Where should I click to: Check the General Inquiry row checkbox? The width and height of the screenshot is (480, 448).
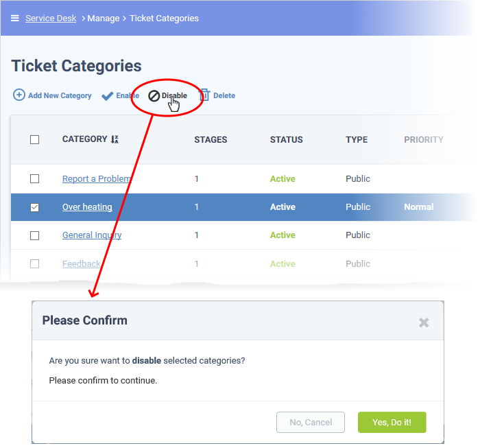pyautogui.click(x=34, y=235)
